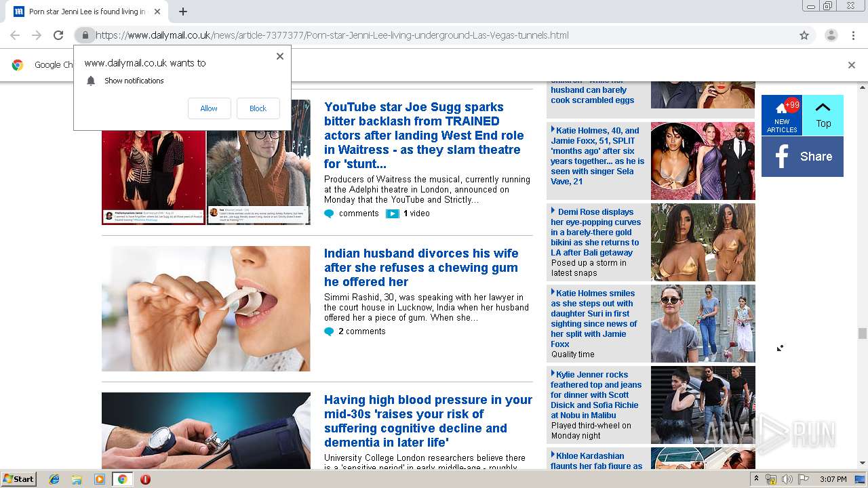Click the browser forward arrow
868x488 pixels.
[x=37, y=35]
